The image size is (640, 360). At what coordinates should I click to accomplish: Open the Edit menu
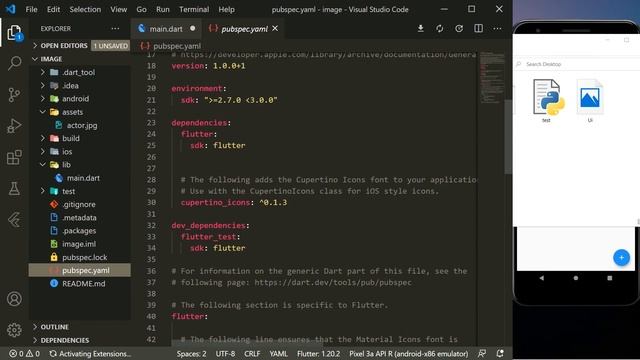[x=53, y=9]
